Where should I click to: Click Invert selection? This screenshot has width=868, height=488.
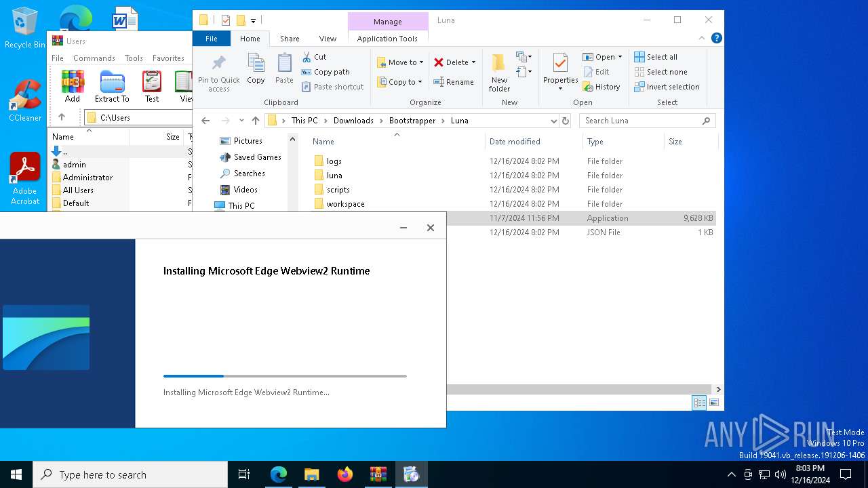click(667, 87)
